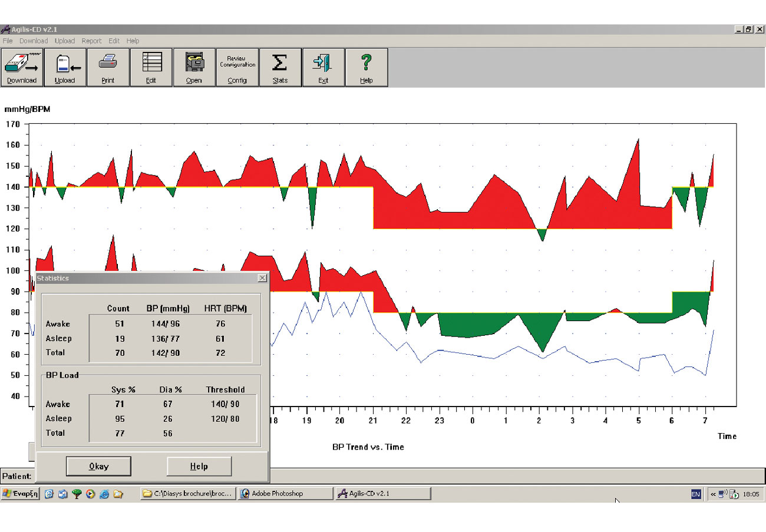
Task: Click the Open file cabinet icon
Action: (x=194, y=67)
